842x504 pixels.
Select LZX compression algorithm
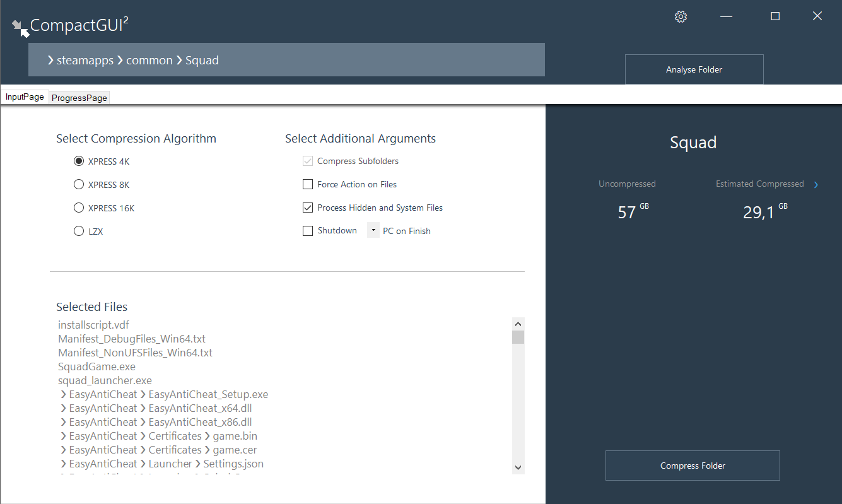pos(79,231)
